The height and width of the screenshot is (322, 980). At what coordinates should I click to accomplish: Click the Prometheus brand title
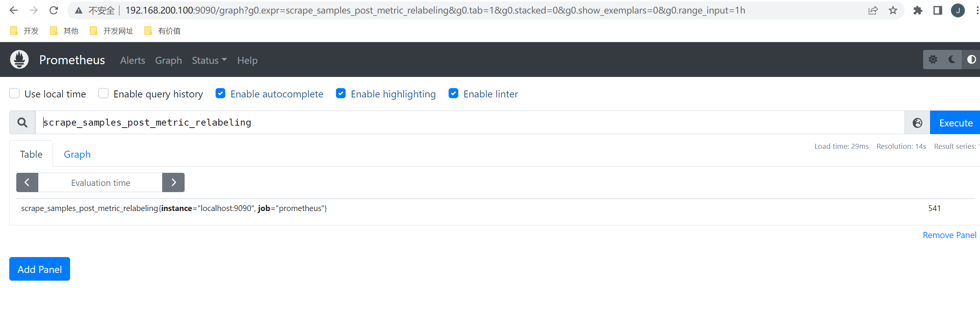click(72, 60)
